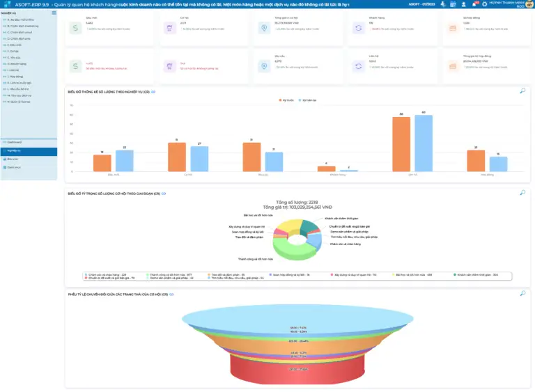The width and height of the screenshot is (535, 392).
Task: Select the 'Báo cáo' sidebar tab
Action: pos(14,159)
